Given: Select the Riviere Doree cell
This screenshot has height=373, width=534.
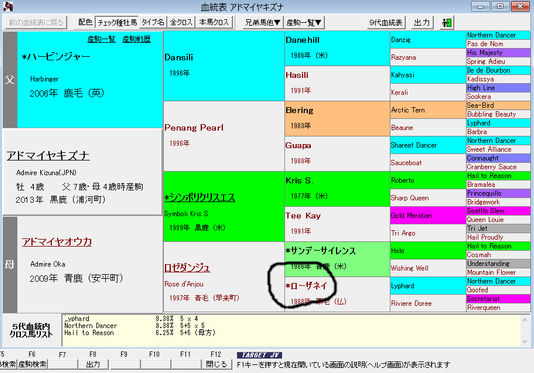Looking at the screenshot, I should coord(428,303).
